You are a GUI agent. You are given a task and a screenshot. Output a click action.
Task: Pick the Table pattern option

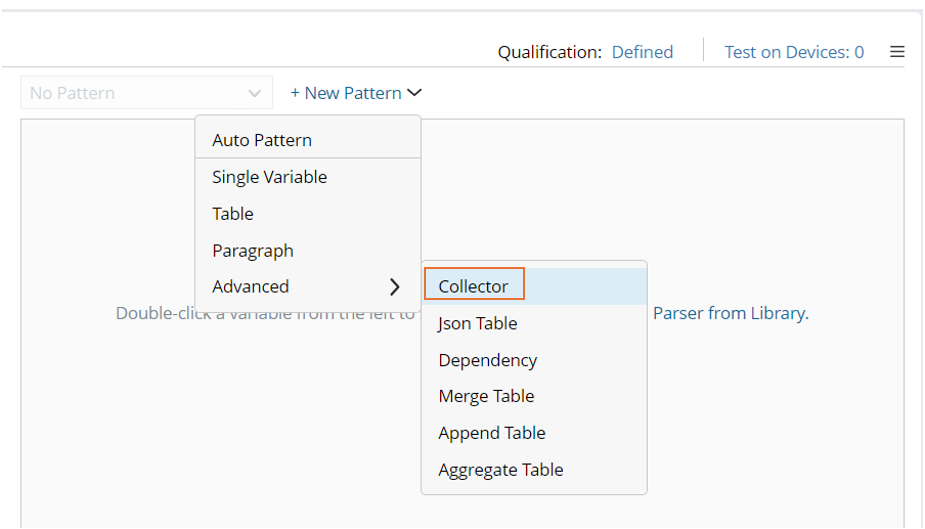click(233, 214)
